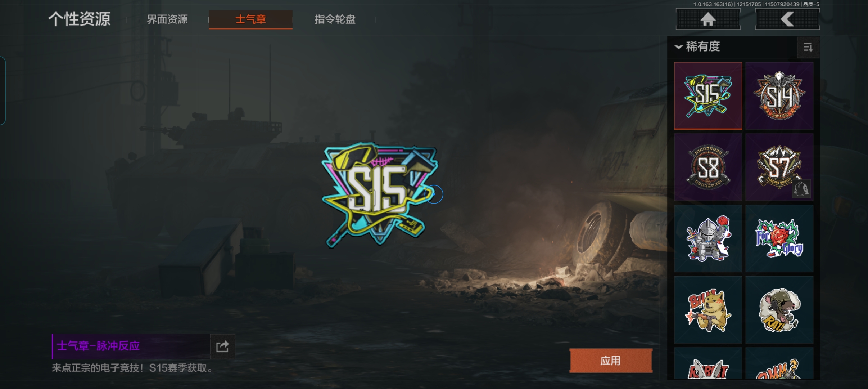Switch to the 指令轮盘 tab
This screenshot has height=389, width=868.
(x=335, y=19)
